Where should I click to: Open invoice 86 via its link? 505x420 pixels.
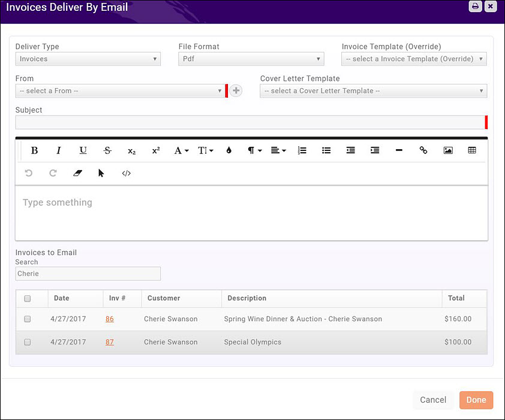click(110, 319)
